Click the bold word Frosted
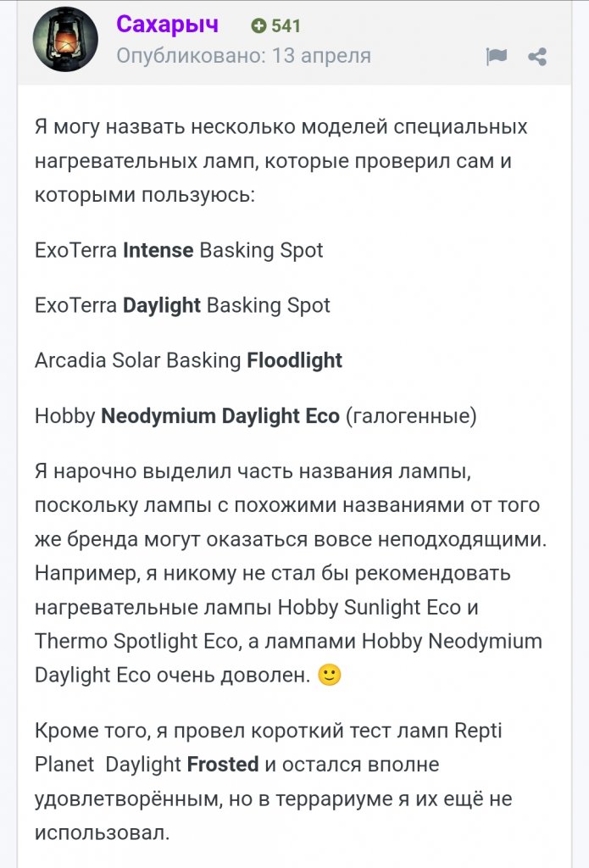The image size is (589, 868). point(223,765)
